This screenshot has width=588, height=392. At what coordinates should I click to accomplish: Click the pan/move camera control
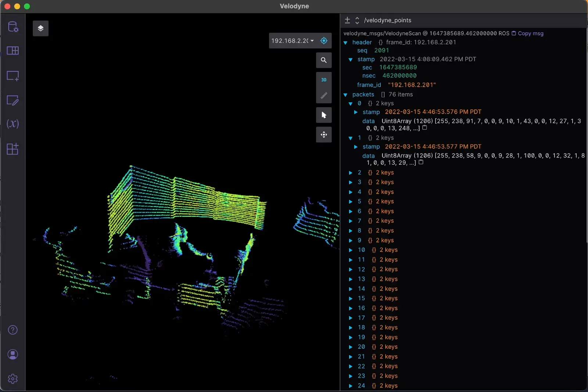click(324, 135)
